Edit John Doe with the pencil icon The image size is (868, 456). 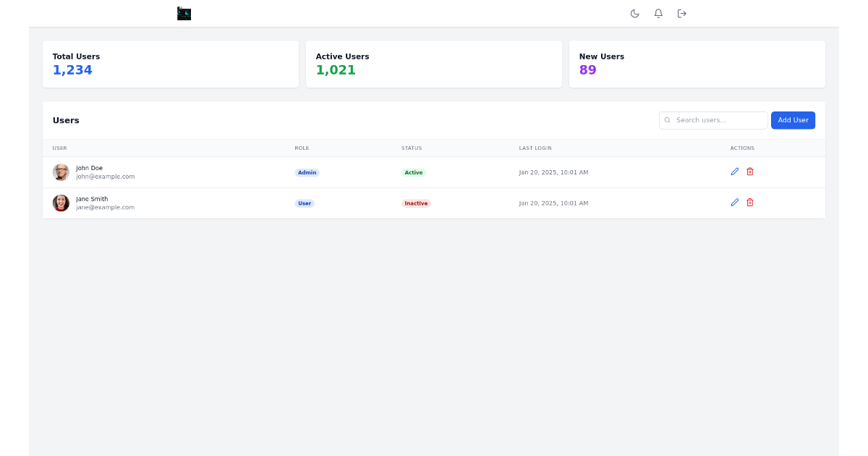click(734, 172)
